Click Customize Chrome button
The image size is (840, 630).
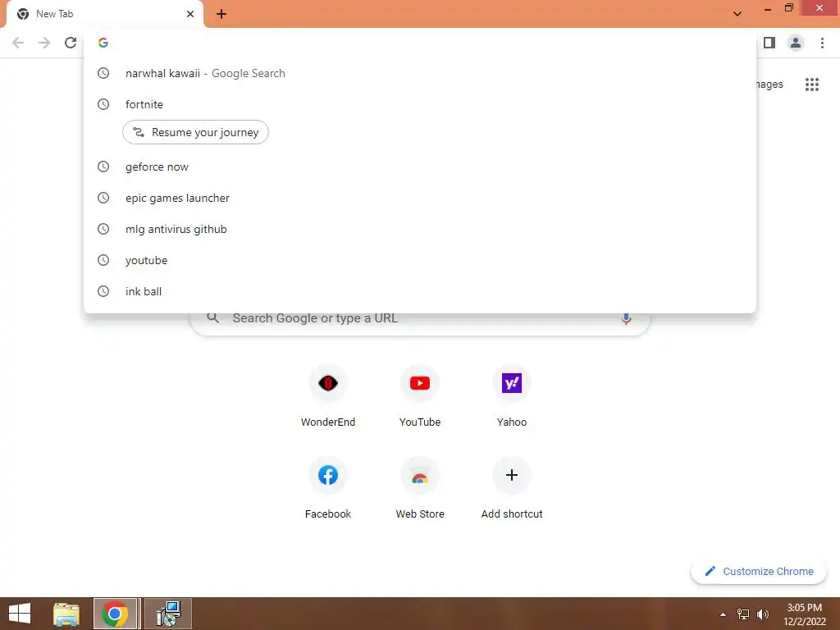click(759, 572)
